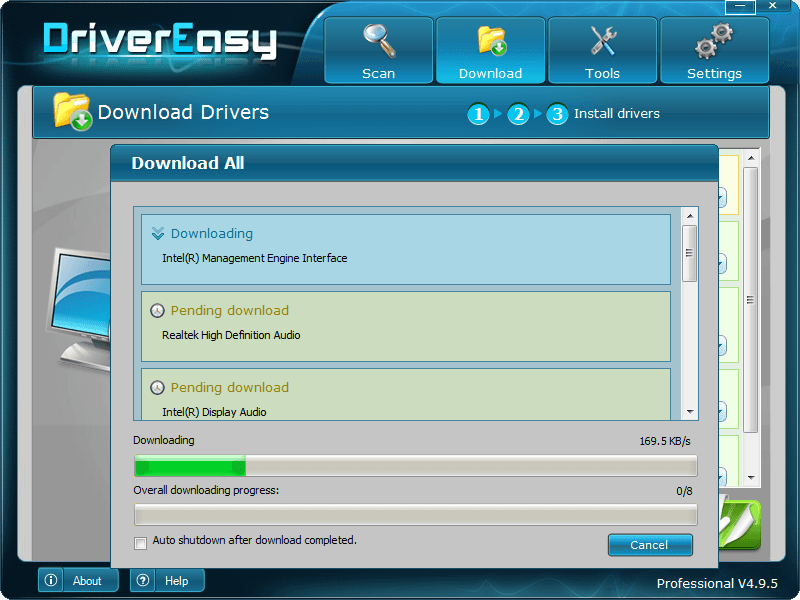Enable auto shutdown after download completed
The image size is (800, 600).
coord(141,542)
